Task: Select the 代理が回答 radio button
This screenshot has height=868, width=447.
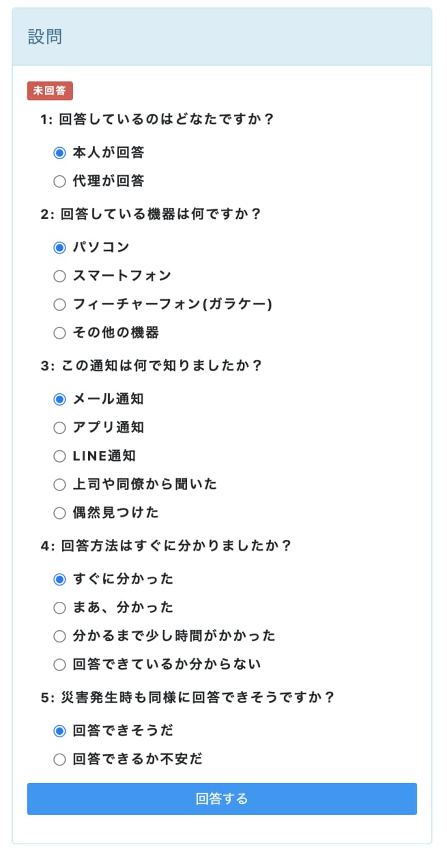Action: 59,181
